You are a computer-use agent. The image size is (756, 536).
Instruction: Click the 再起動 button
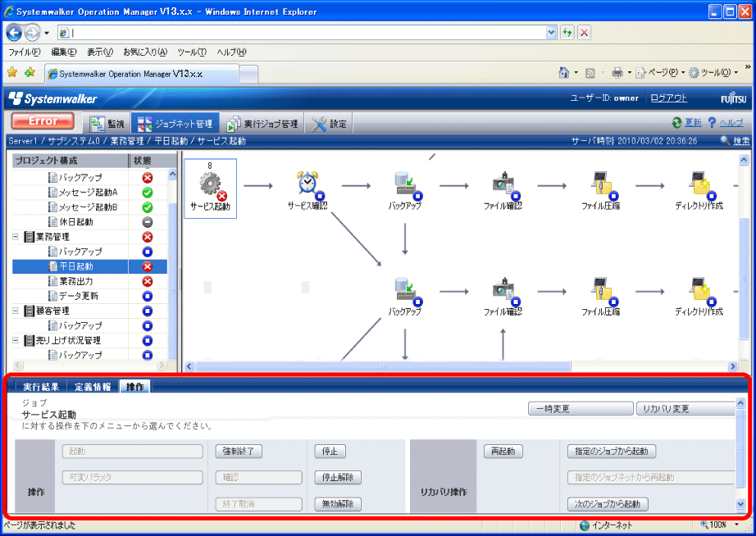coord(503,451)
